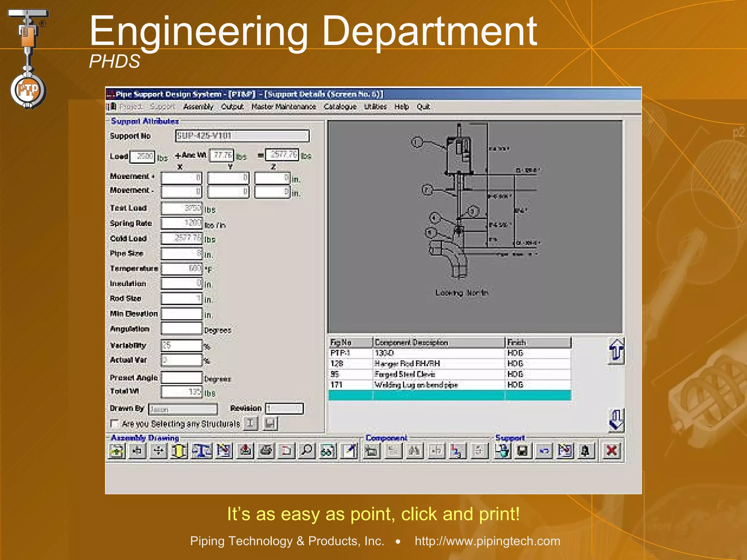The width and height of the screenshot is (747, 560).
Task: Click the yellow cylinder icon
Action: (x=179, y=451)
